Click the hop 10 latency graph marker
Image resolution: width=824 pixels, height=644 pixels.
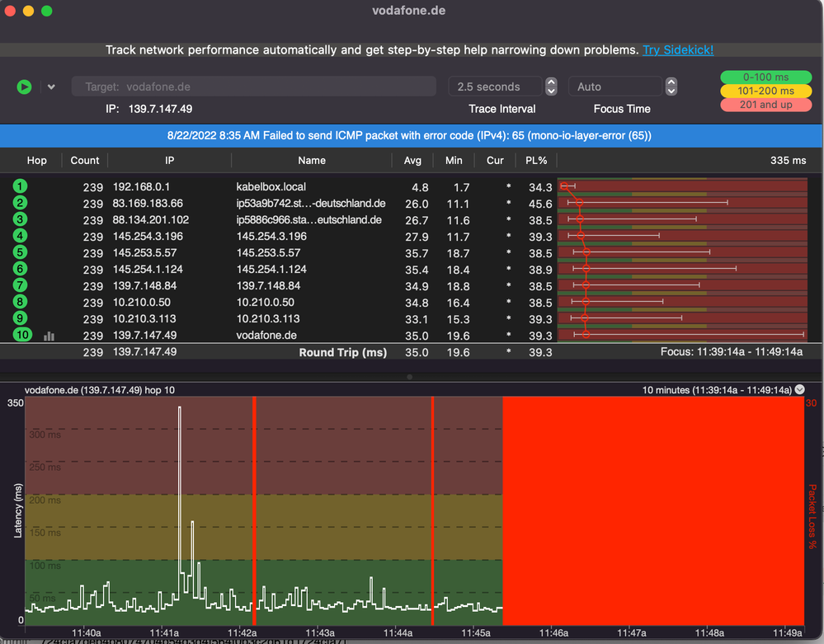(586, 334)
